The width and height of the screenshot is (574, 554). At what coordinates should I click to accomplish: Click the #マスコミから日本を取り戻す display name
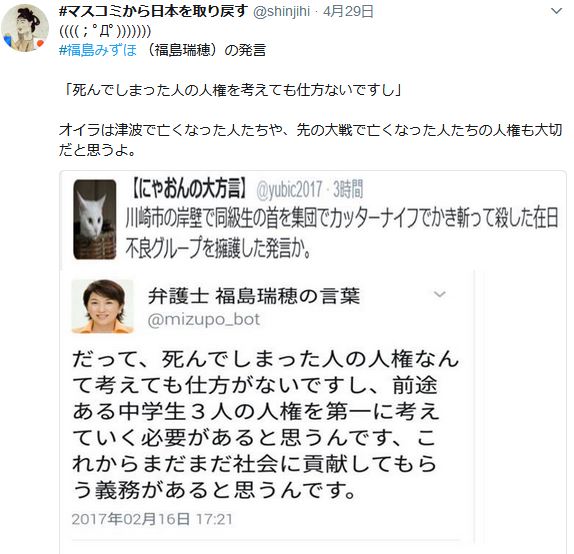click(x=154, y=11)
